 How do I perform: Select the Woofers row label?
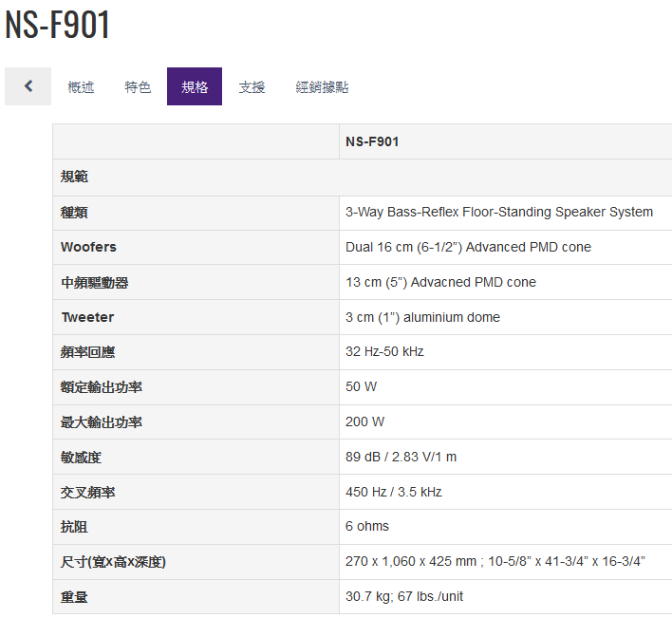(x=88, y=247)
